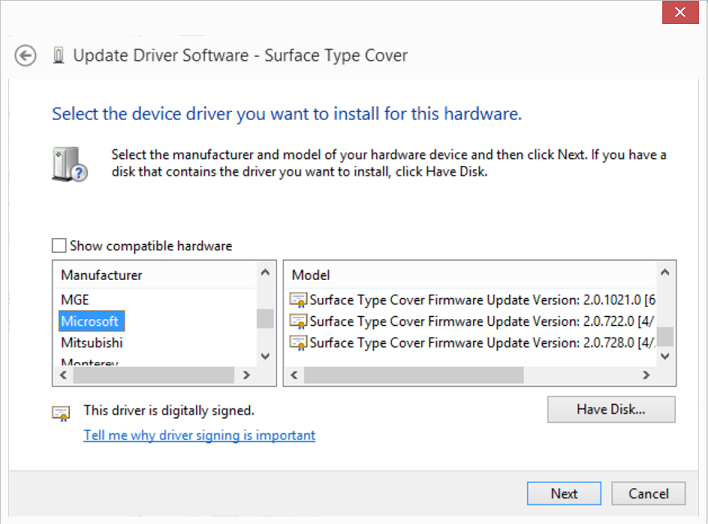708x524 pixels.
Task: Select firmware update version 2.0.722.0
Action: click(472, 321)
